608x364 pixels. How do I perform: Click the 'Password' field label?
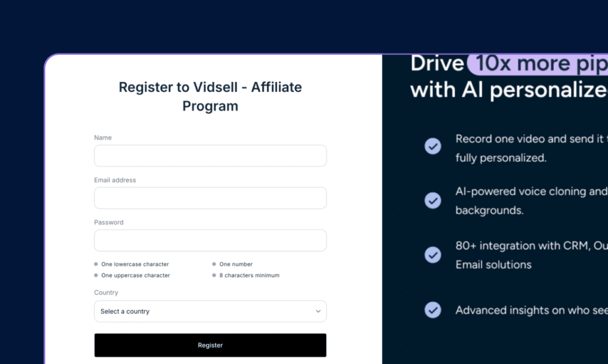109,223
